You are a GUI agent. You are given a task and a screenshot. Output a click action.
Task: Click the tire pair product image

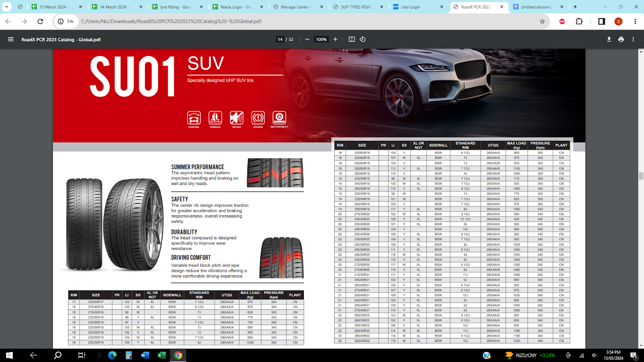point(114,224)
